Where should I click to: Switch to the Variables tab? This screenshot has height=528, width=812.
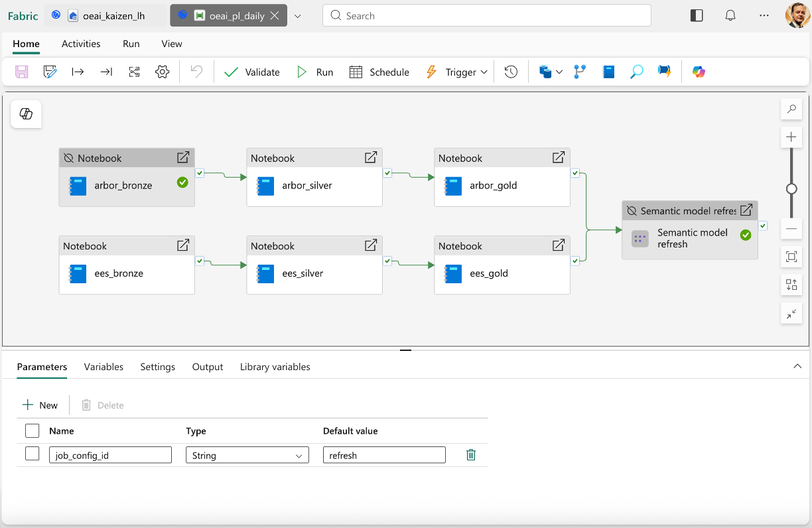pos(103,367)
